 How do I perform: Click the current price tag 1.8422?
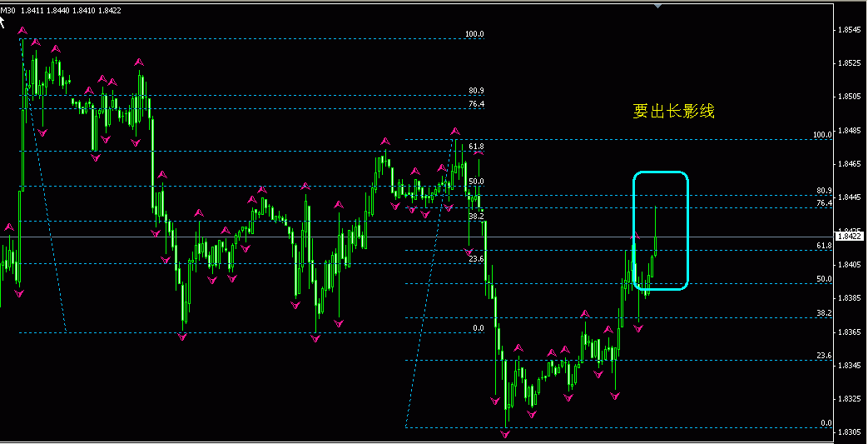coord(850,237)
